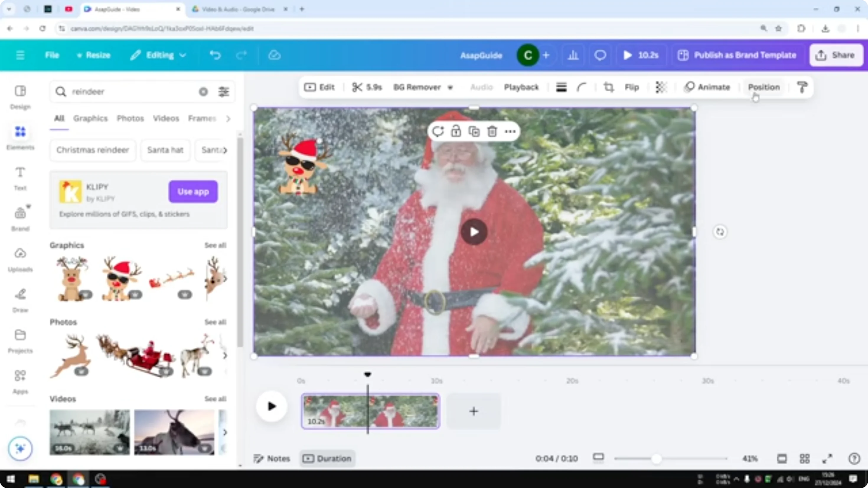Screen dimensions: 868x488
Task: Lock the selected video element
Action: pos(456,131)
